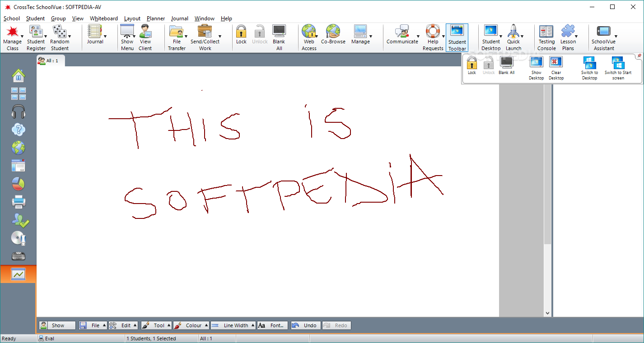The image size is (644, 343).
Task: Pin the floating student toolbar panel
Action: coord(639,56)
